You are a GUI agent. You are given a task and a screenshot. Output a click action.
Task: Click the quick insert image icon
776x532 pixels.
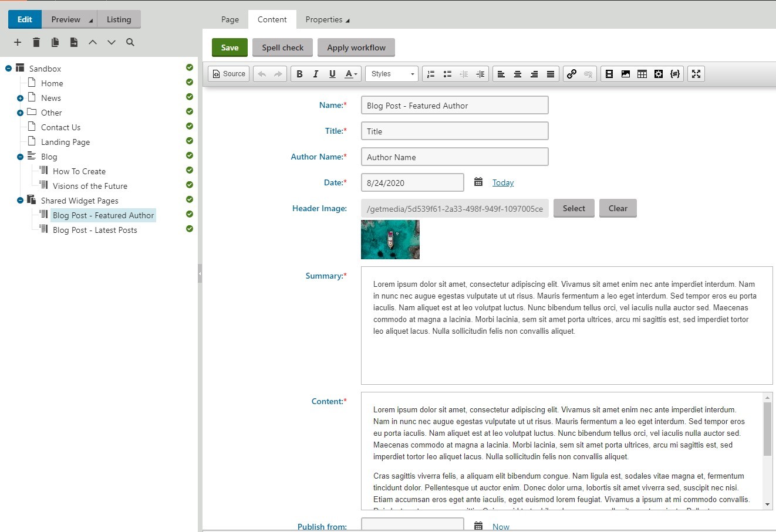coord(626,74)
